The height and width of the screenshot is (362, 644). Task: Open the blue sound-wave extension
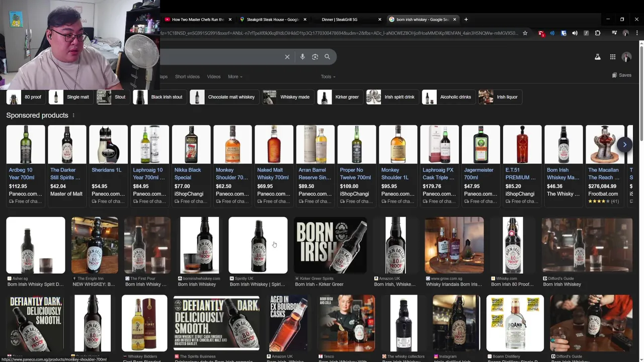pos(552,33)
